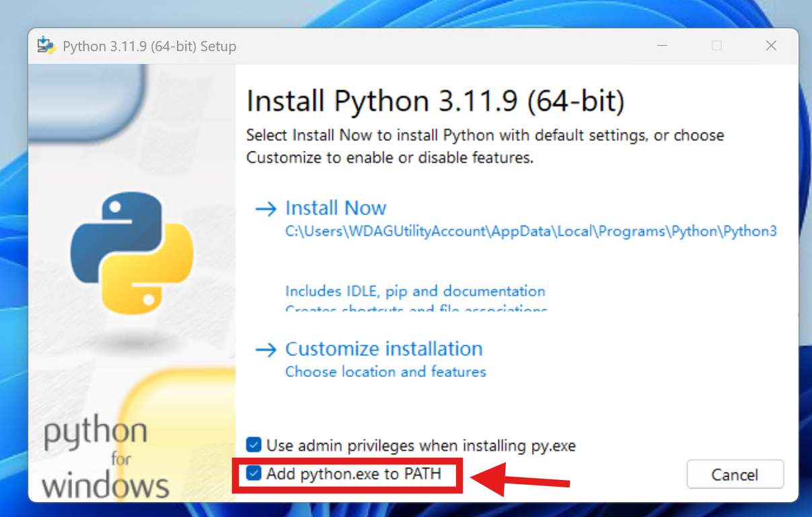Close the Python Setup window

(x=771, y=46)
